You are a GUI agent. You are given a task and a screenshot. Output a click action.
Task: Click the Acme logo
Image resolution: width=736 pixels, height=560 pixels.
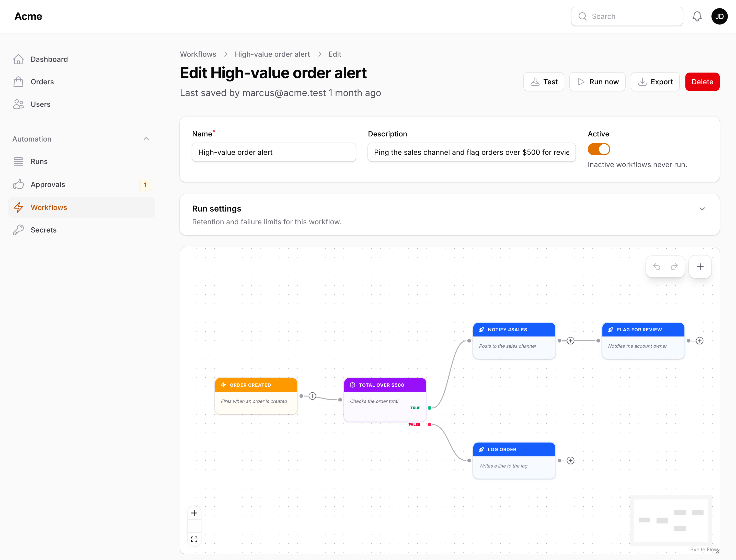(x=28, y=16)
